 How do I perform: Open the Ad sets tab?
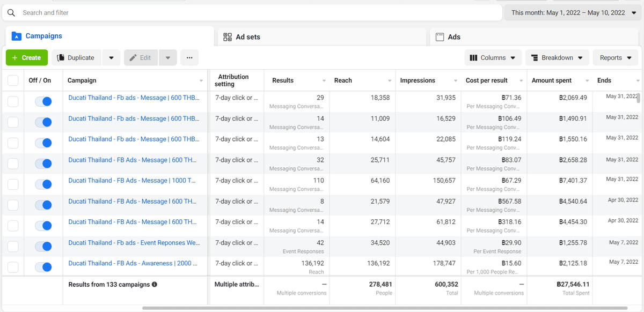[x=323, y=37]
